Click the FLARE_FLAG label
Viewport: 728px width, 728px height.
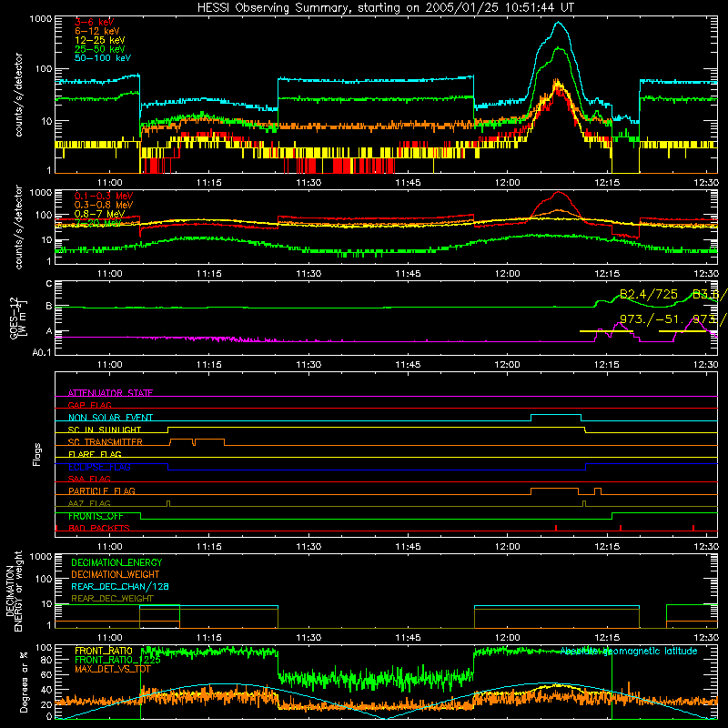tap(95, 454)
